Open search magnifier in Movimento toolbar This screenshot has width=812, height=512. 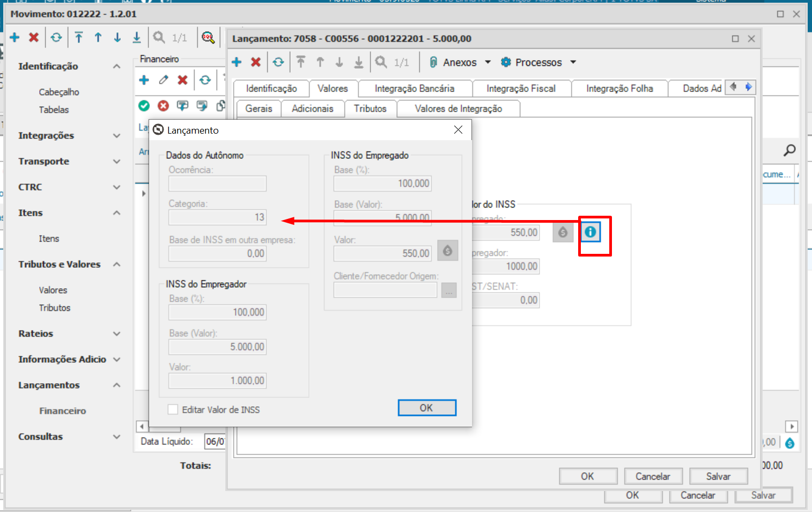pyautogui.click(x=159, y=37)
